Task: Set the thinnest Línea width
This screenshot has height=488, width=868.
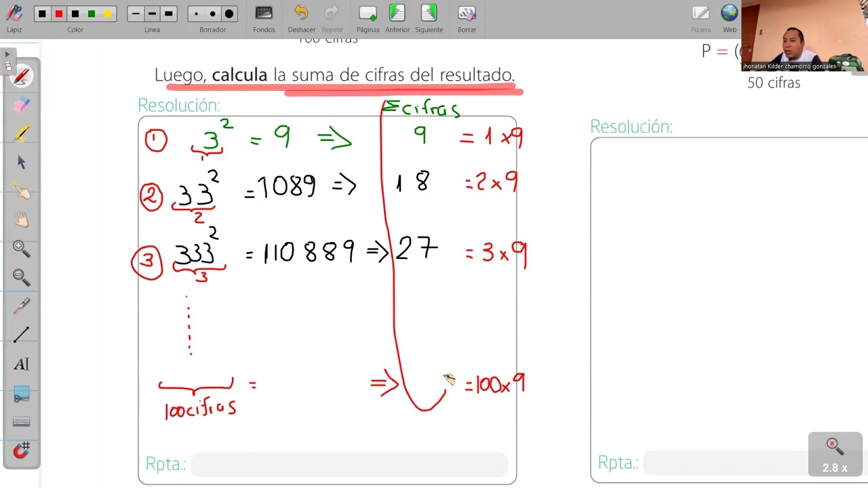Action: [x=136, y=14]
